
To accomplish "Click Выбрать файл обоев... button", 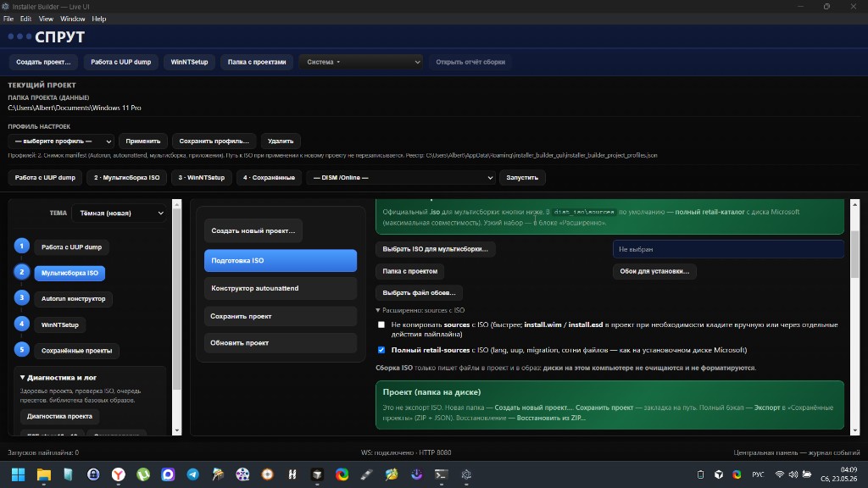I will tap(419, 292).
